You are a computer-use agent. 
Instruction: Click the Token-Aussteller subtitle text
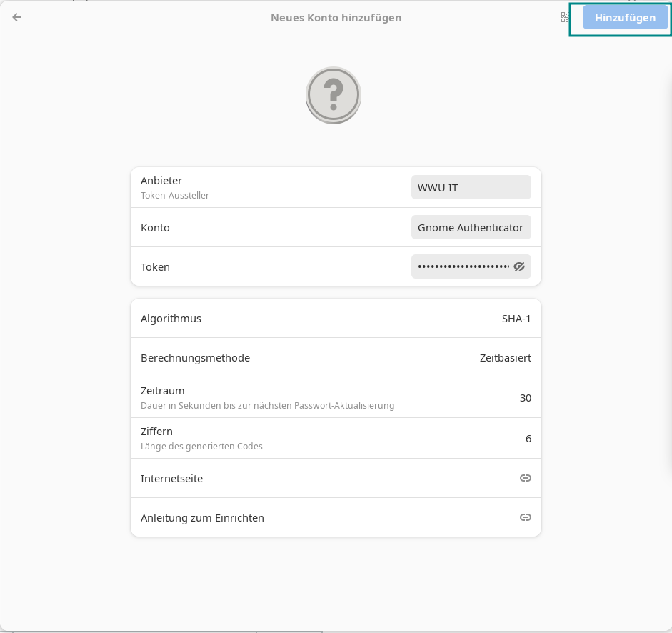click(175, 196)
